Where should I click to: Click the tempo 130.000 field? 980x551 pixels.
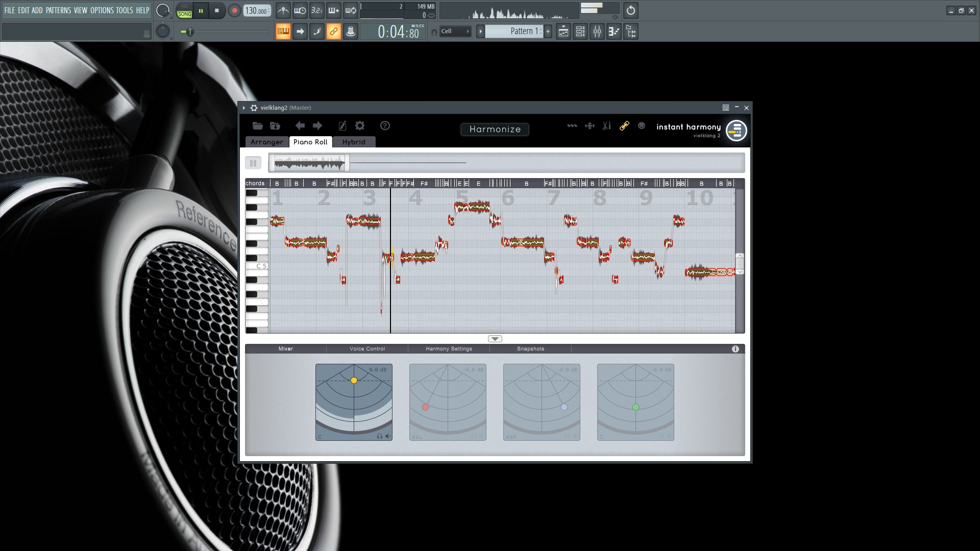pyautogui.click(x=257, y=11)
